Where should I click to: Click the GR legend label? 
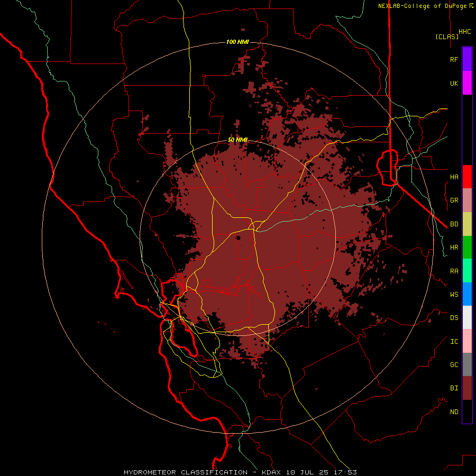tap(454, 200)
